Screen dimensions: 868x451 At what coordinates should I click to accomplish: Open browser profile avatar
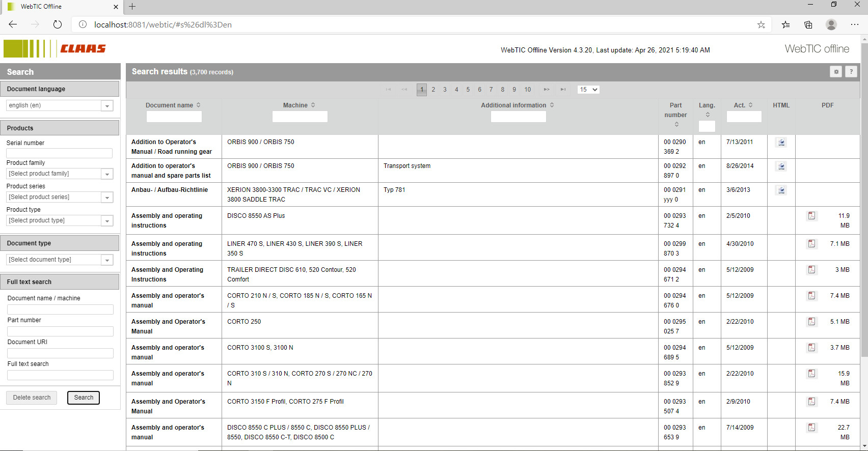pyautogui.click(x=831, y=24)
